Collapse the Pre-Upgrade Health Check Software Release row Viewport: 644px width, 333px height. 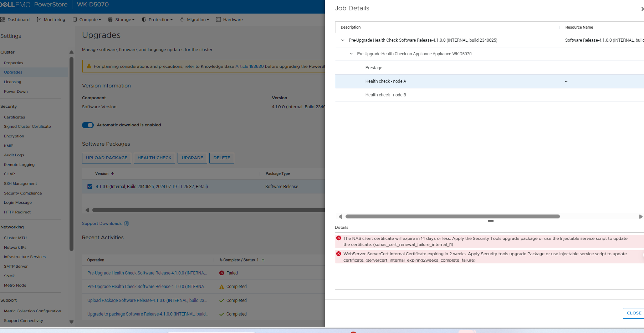pos(343,40)
